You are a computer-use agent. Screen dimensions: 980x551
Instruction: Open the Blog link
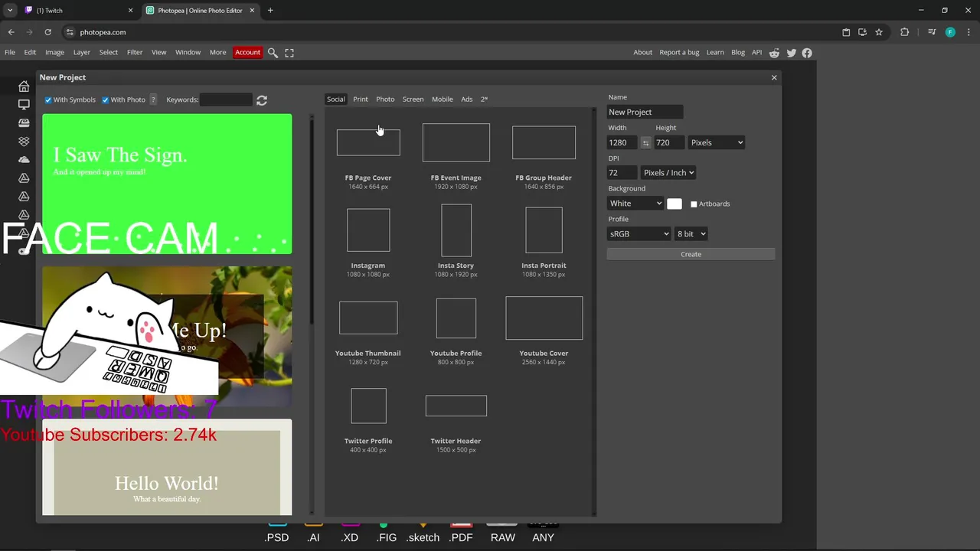tap(738, 53)
